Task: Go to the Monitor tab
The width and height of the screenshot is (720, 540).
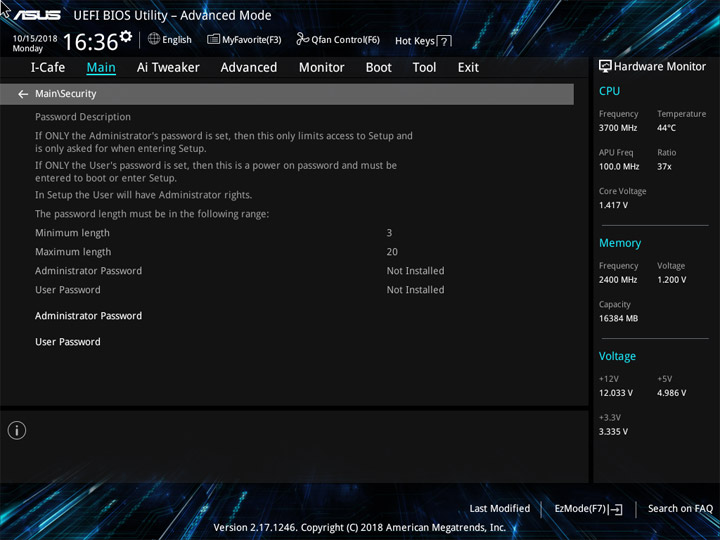Action: (x=321, y=68)
